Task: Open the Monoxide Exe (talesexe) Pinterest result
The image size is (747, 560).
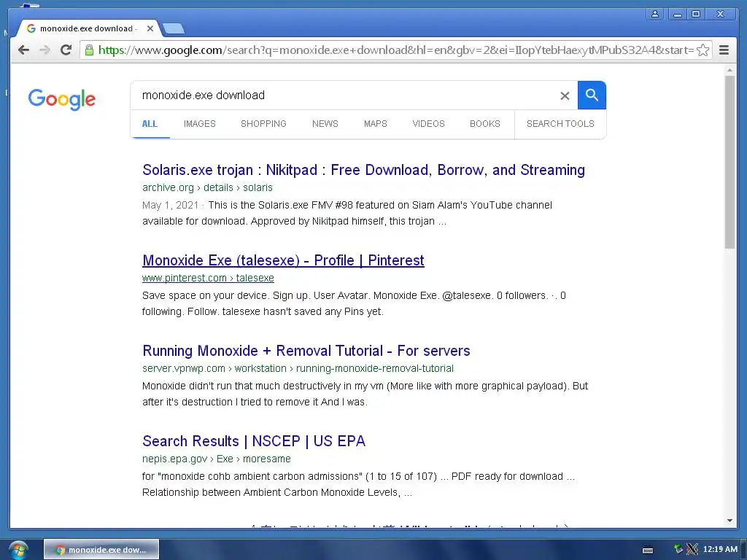Action: (x=283, y=260)
